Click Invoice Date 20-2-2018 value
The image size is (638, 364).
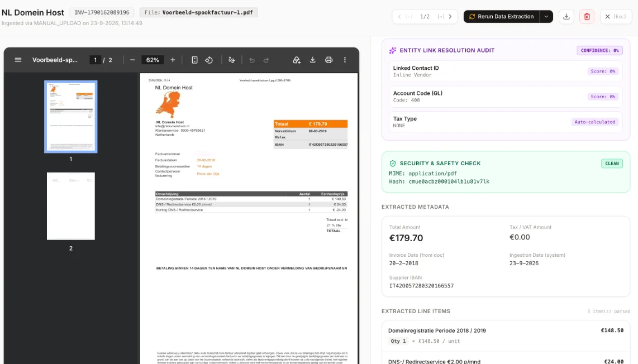403,263
